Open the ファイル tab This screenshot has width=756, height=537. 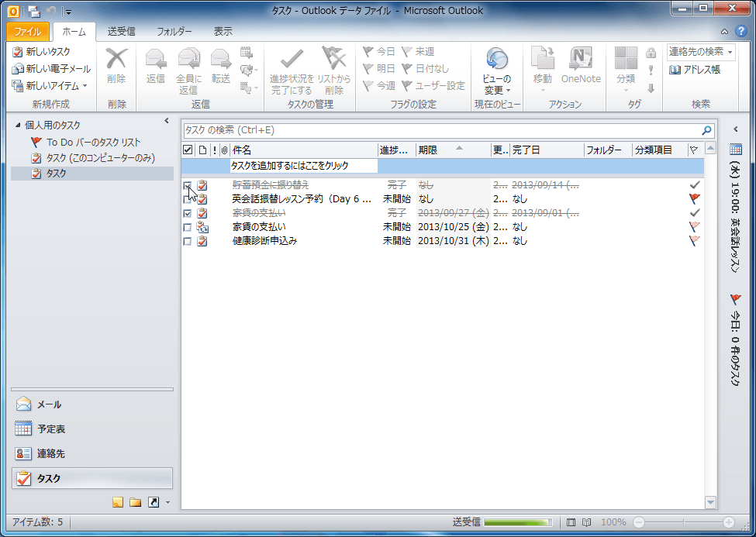[27, 32]
